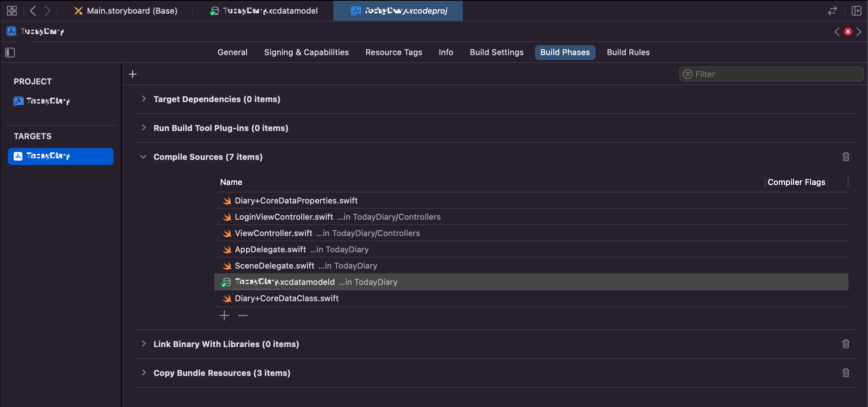Click the add editor split icon
868x407 pixels.
click(x=856, y=11)
